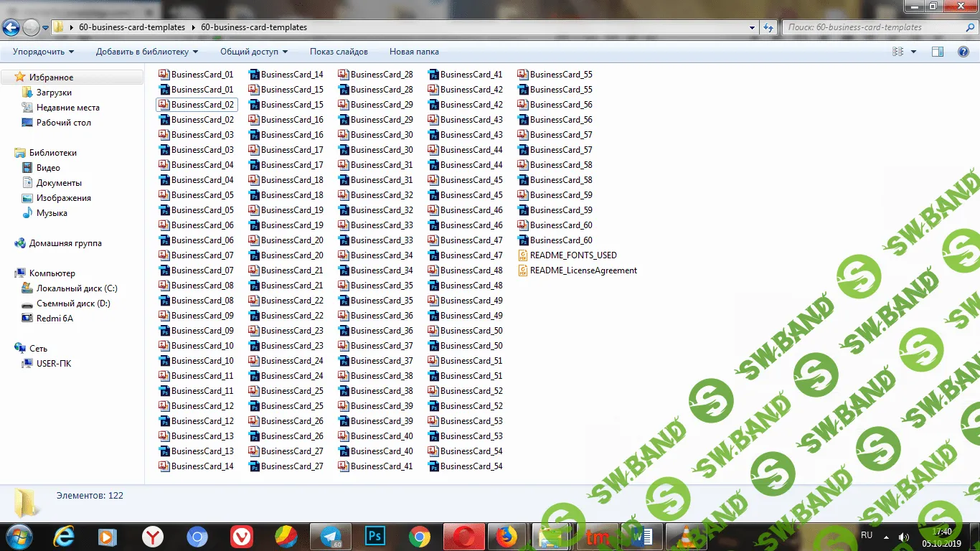Image resolution: width=980 pixels, height=551 pixels.
Task: Click the Telegram icon in the taskbar
Action: click(331, 536)
